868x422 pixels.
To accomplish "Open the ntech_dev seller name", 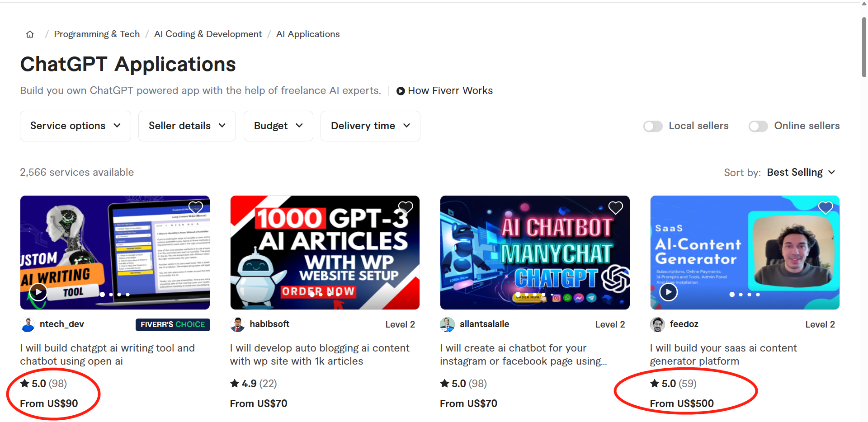I will coord(62,324).
